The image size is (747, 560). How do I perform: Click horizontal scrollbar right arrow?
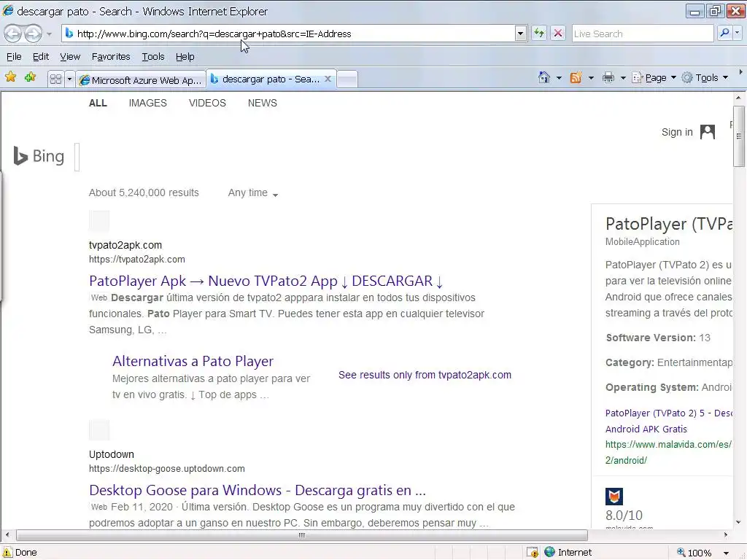[x=726, y=534]
